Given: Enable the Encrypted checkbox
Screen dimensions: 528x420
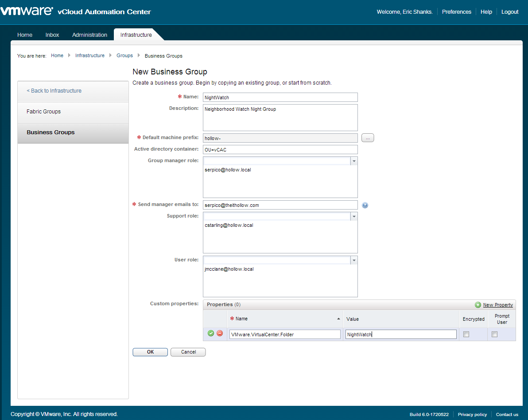Looking at the screenshot, I should (x=466, y=334).
